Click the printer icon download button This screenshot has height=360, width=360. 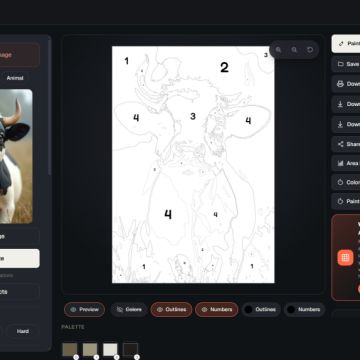coord(346,84)
